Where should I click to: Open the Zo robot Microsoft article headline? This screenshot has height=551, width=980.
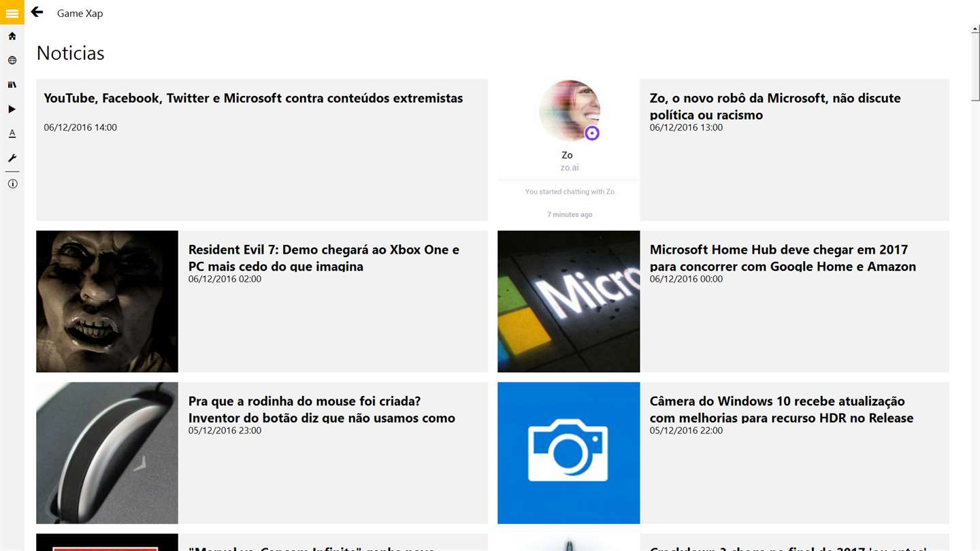point(775,106)
